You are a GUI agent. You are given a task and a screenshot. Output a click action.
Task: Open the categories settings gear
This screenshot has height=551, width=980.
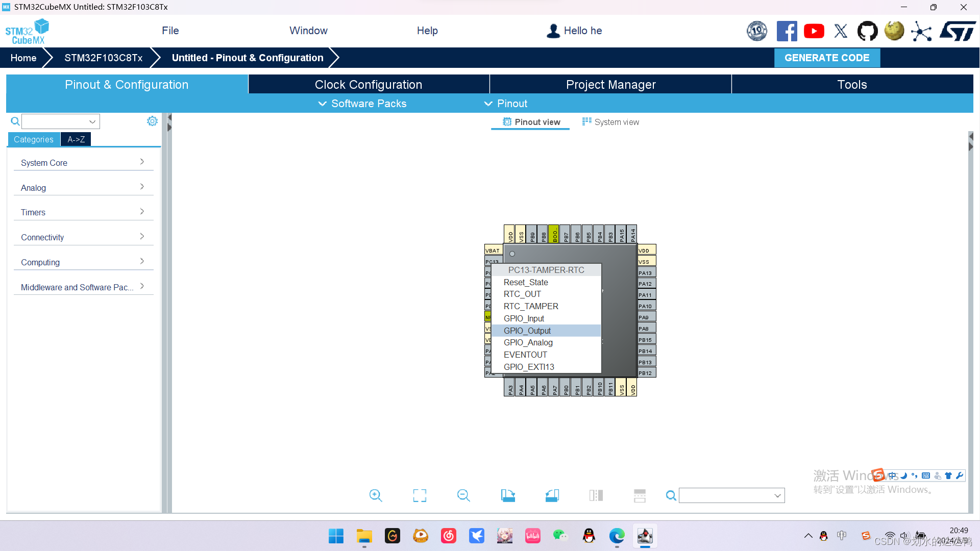[x=152, y=121]
